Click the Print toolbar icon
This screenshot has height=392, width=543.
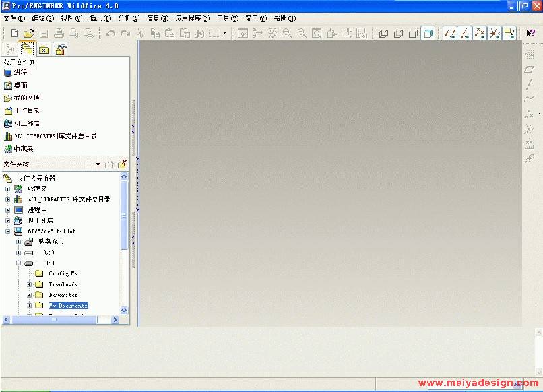click(59, 34)
